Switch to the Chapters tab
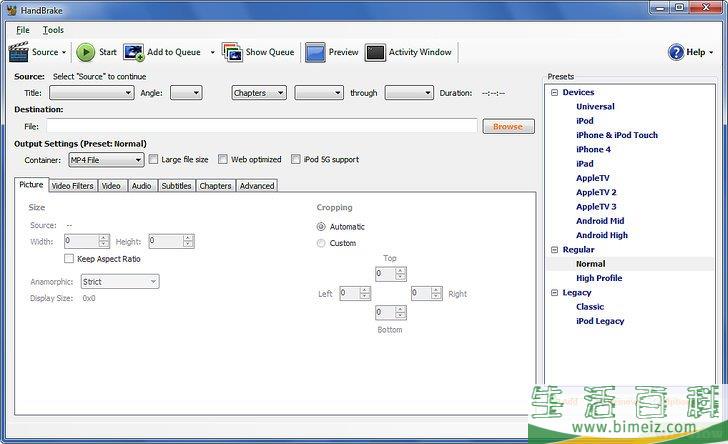The image size is (728, 444). (x=215, y=186)
